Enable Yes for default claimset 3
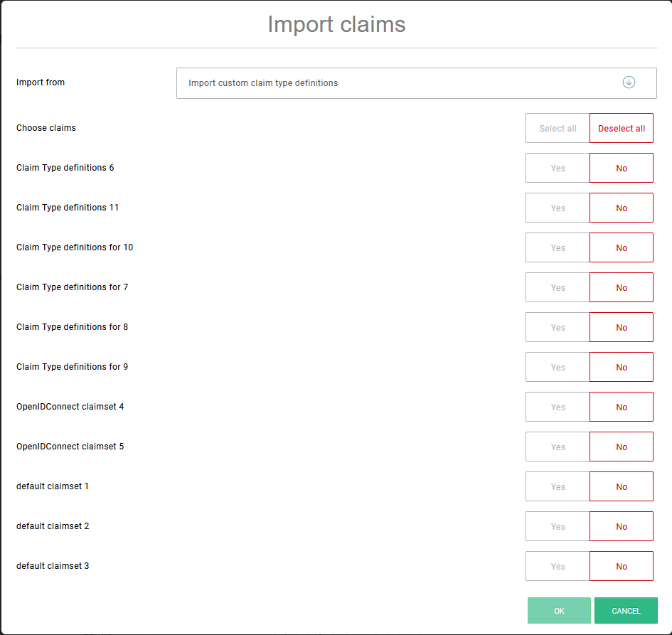 (x=558, y=567)
